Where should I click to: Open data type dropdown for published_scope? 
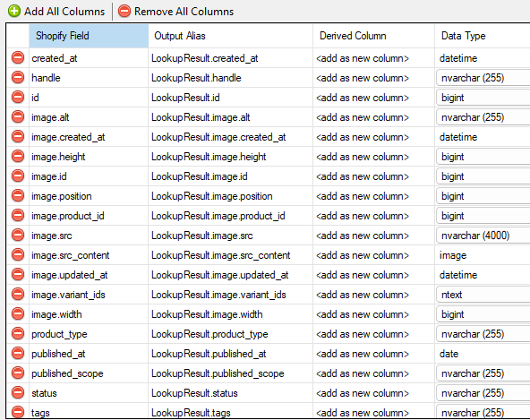pos(483,373)
